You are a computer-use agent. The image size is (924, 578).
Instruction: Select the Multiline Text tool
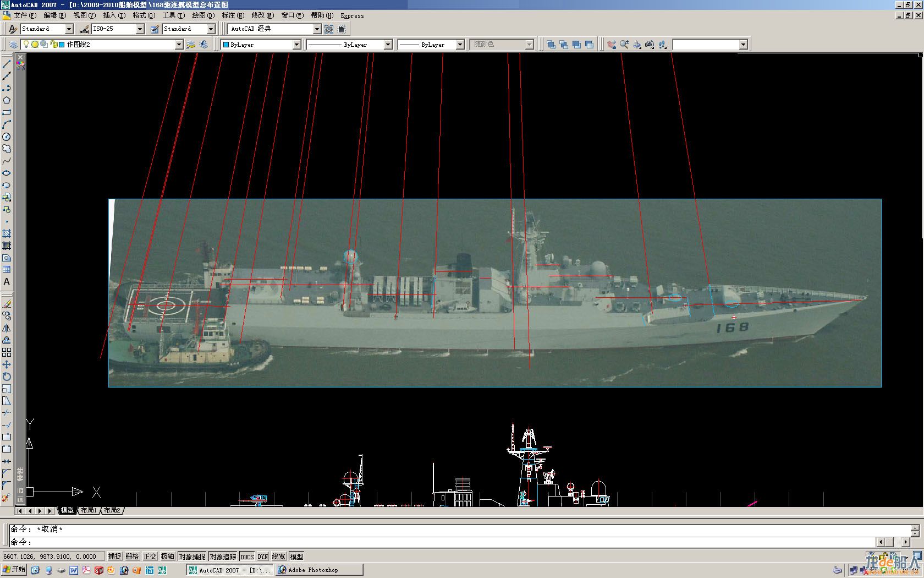coord(7,282)
